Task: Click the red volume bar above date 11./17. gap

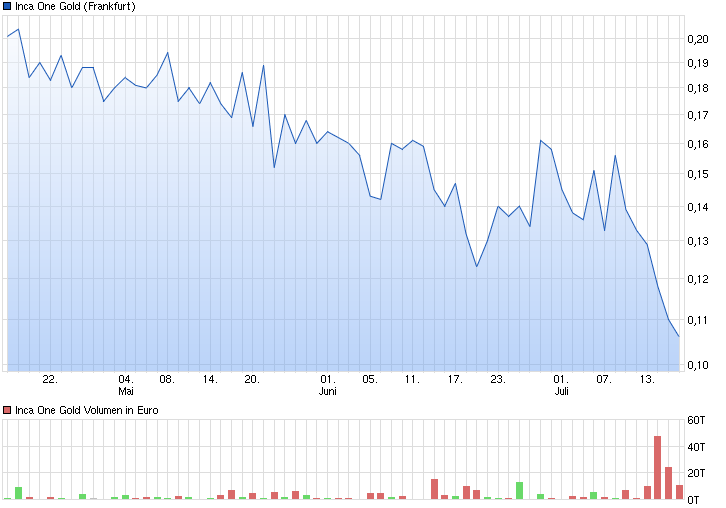Action: tap(434, 489)
